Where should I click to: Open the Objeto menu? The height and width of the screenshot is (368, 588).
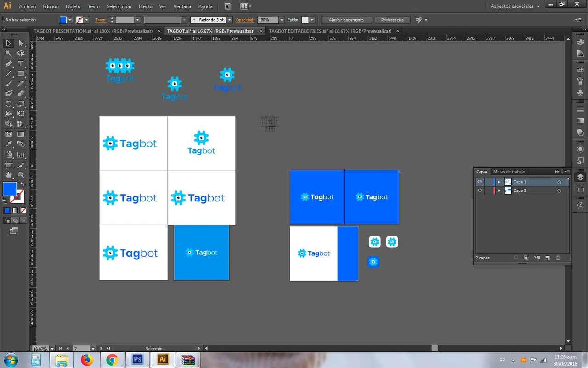pyautogui.click(x=73, y=6)
